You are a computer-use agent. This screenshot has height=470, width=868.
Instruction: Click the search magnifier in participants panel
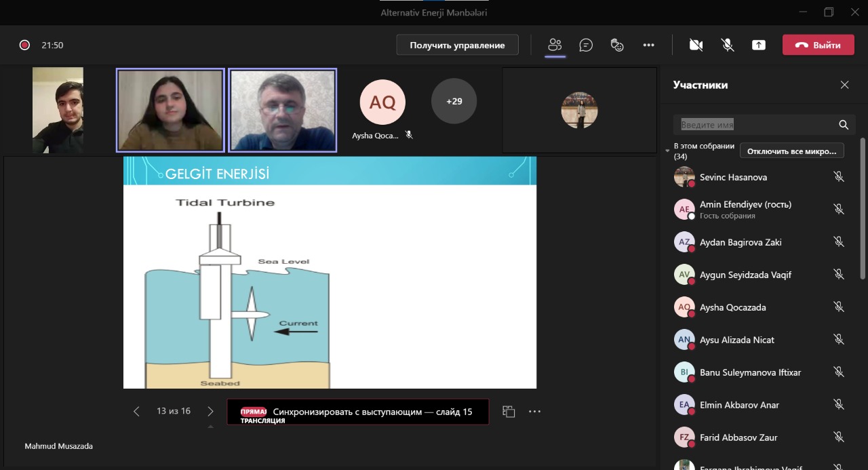[x=844, y=125]
